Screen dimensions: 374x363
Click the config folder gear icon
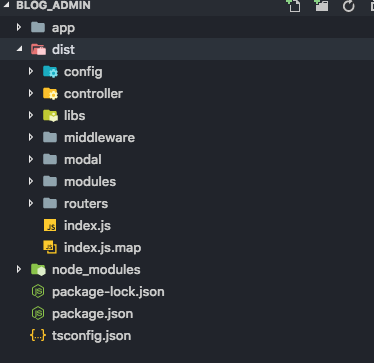[50, 72]
